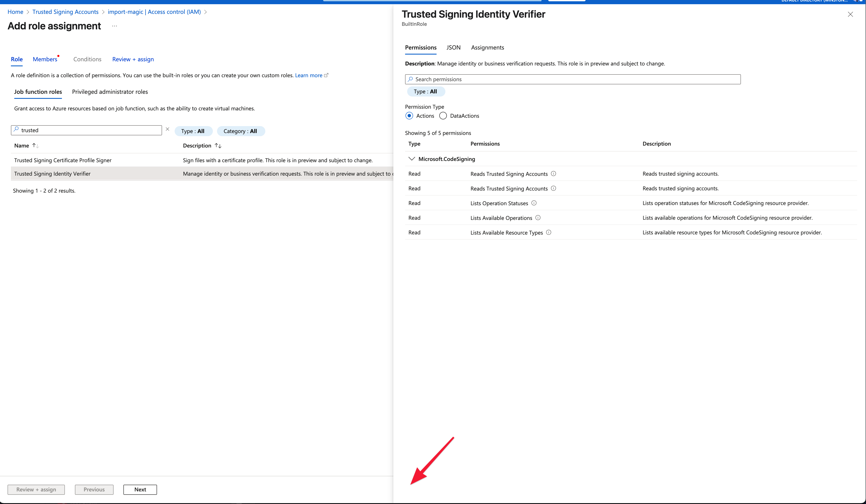Switch to the Members tab
Viewport: 866px width, 504px height.
click(45, 59)
